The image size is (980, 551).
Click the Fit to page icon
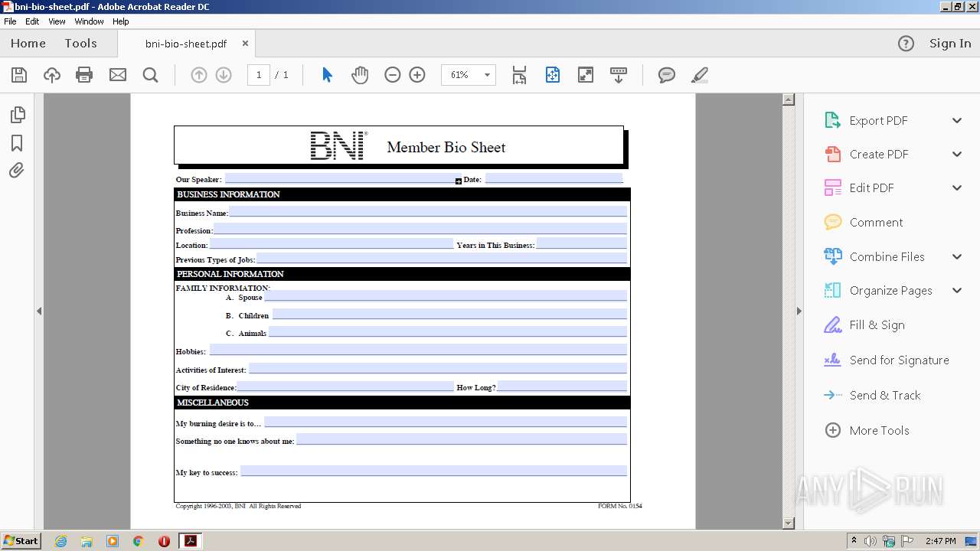coord(553,75)
